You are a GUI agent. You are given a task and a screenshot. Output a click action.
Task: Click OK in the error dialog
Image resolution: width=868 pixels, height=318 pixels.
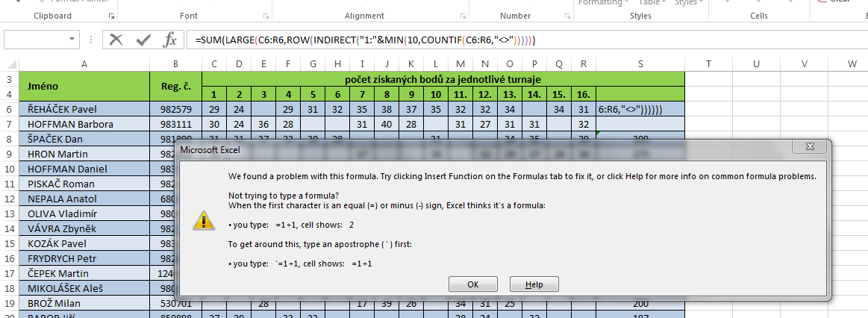point(472,284)
